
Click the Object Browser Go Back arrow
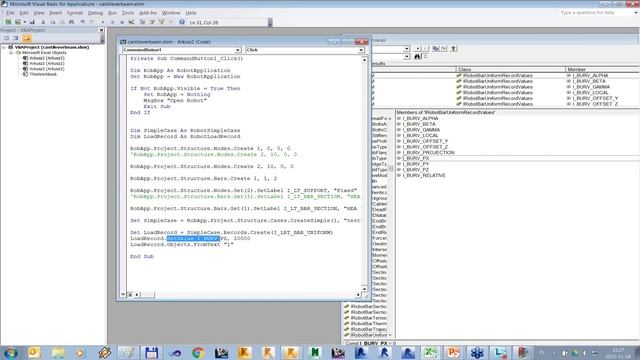pos(417,49)
